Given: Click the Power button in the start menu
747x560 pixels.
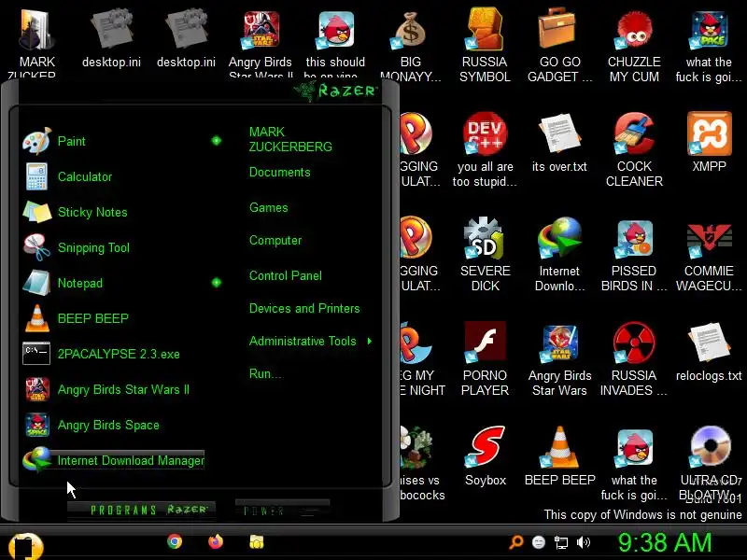Looking at the screenshot, I should click(282, 510).
